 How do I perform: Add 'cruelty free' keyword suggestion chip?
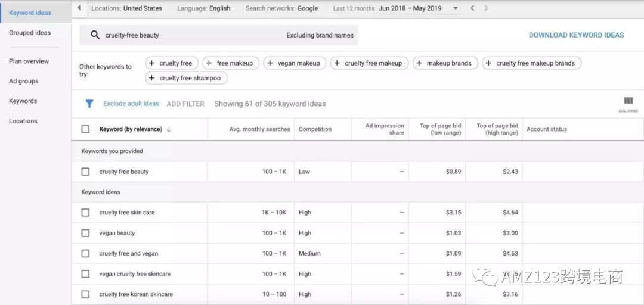[x=170, y=63]
